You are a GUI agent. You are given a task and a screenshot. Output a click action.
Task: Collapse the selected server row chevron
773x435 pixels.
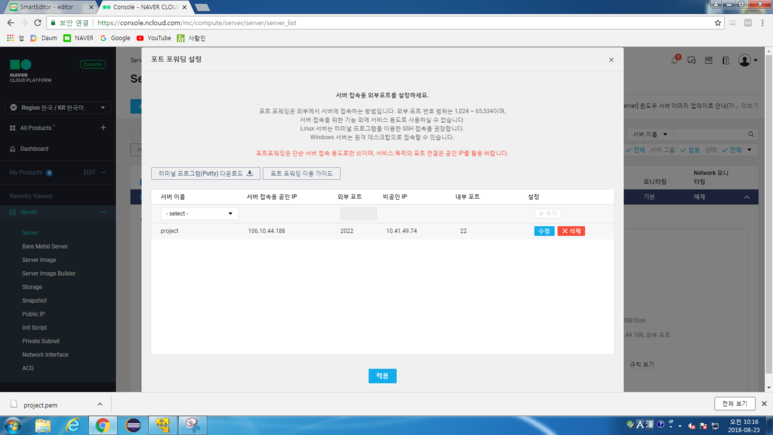coord(747,197)
